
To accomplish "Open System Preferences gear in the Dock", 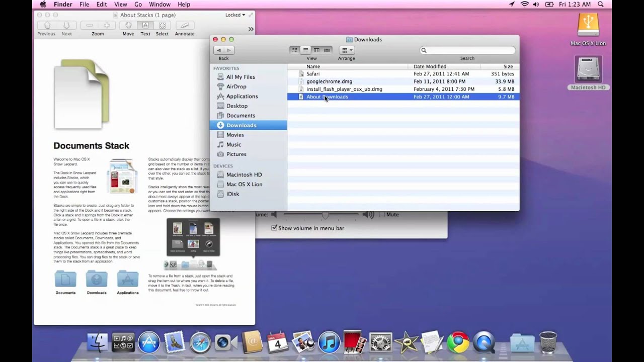I will point(381,342).
